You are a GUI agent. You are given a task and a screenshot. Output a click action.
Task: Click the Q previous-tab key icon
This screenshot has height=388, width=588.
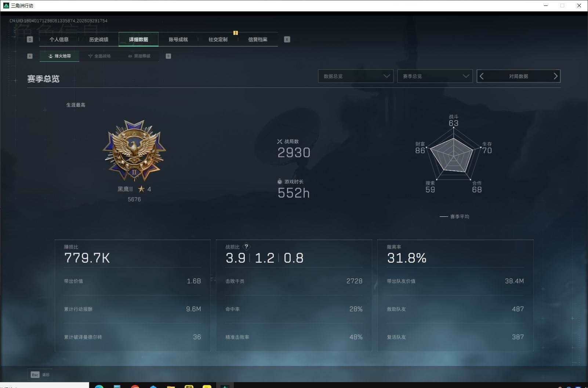pyautogui.click(x=30, y=39)
